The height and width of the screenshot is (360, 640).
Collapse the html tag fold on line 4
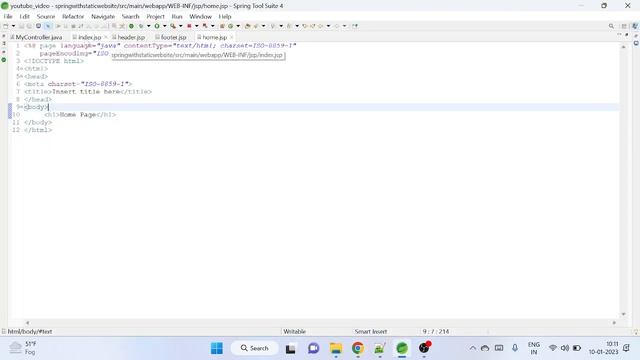coord(22,69)
